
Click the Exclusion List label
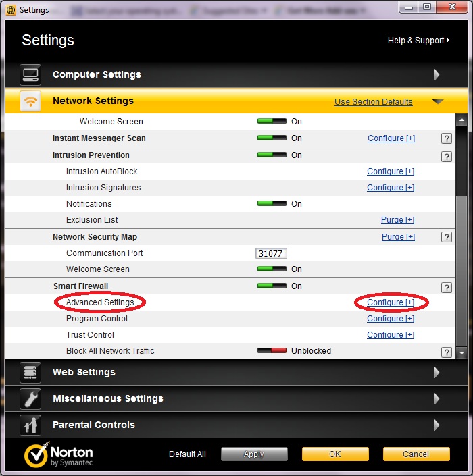[x=92, y=220]
